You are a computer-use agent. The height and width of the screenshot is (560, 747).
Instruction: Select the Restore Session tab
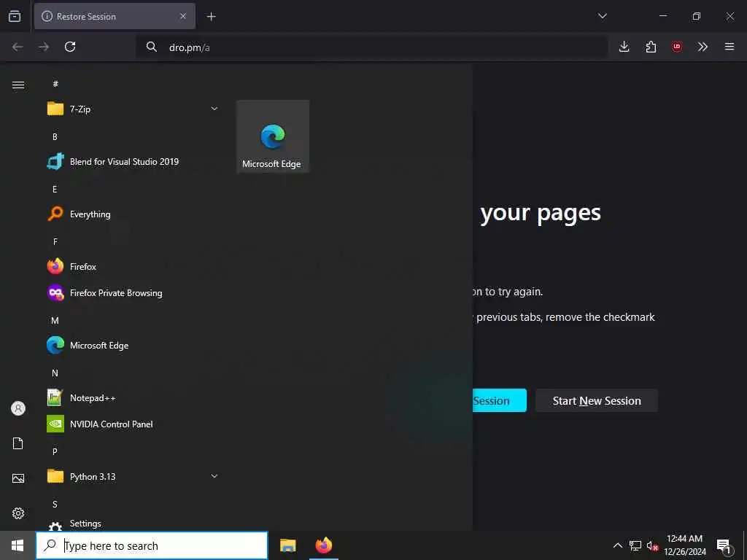[x=115, y=16]
